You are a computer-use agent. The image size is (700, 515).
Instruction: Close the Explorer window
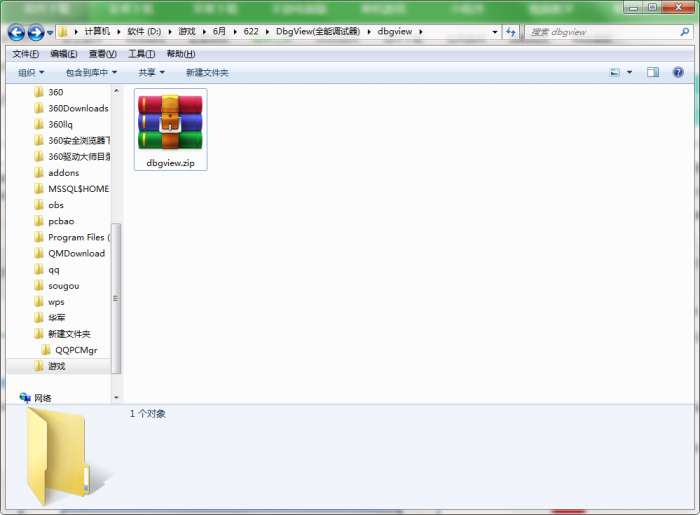pos(678,7)
